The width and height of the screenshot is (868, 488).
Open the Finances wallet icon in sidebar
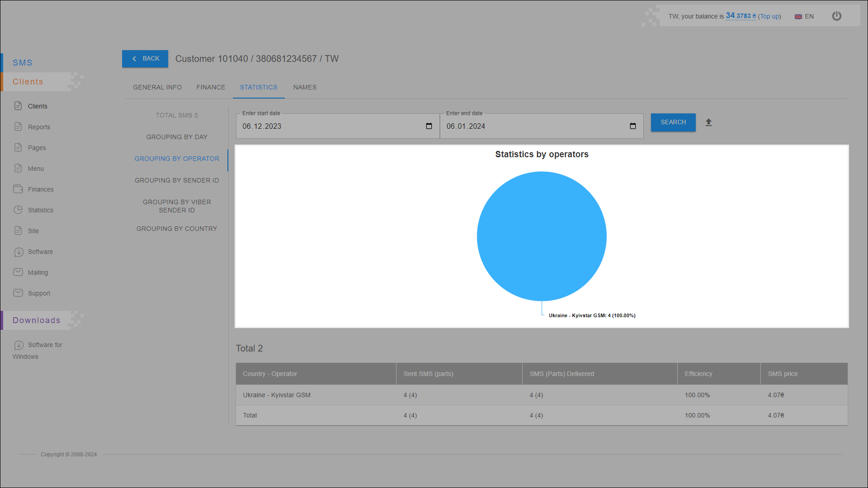click(18, 189)
